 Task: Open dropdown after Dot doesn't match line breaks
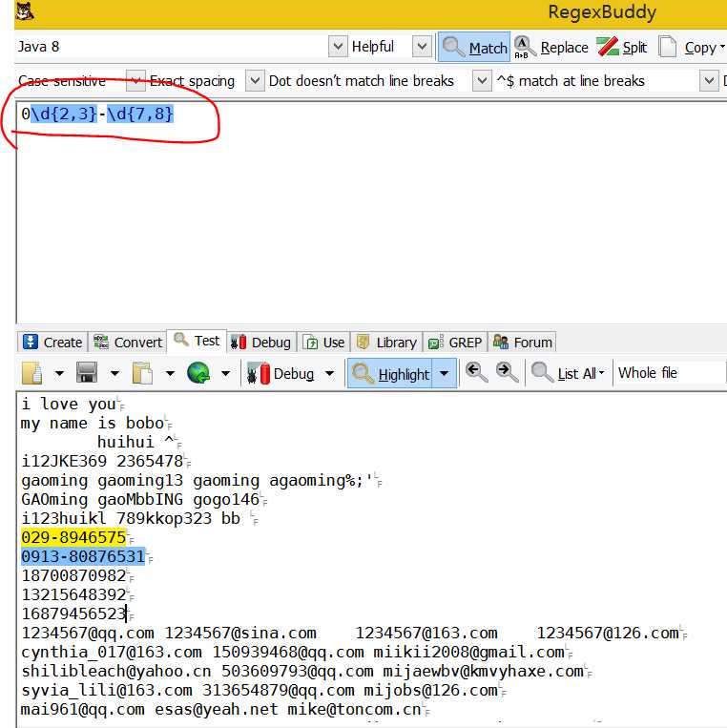coord(483,81)
